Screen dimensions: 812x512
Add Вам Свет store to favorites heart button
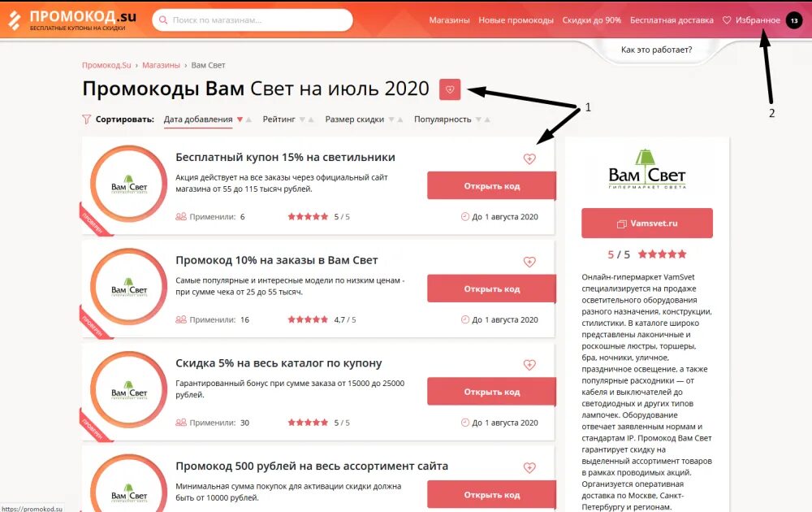450,89
